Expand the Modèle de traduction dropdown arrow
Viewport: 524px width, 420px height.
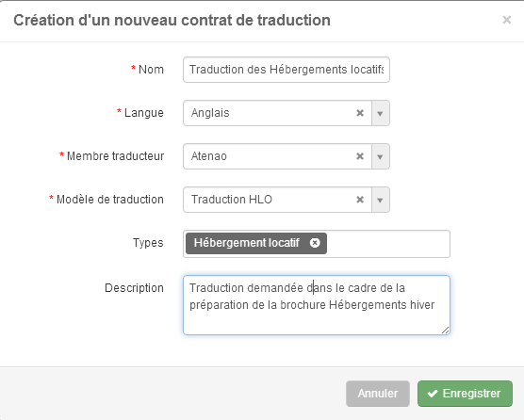point(381,200)
